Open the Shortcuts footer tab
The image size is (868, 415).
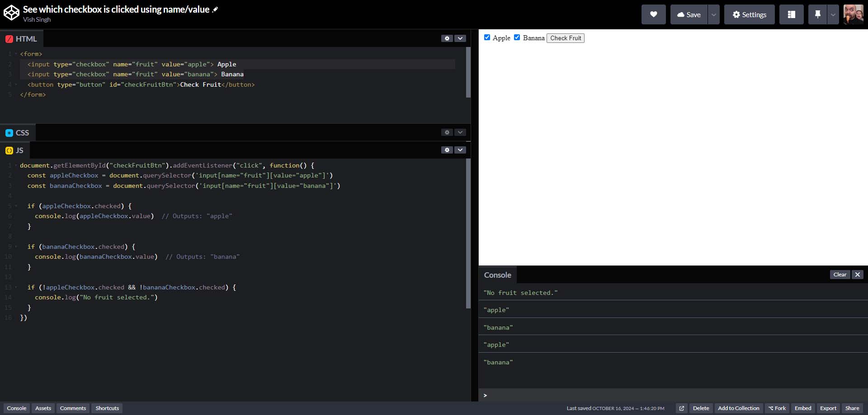click(107, 408)
